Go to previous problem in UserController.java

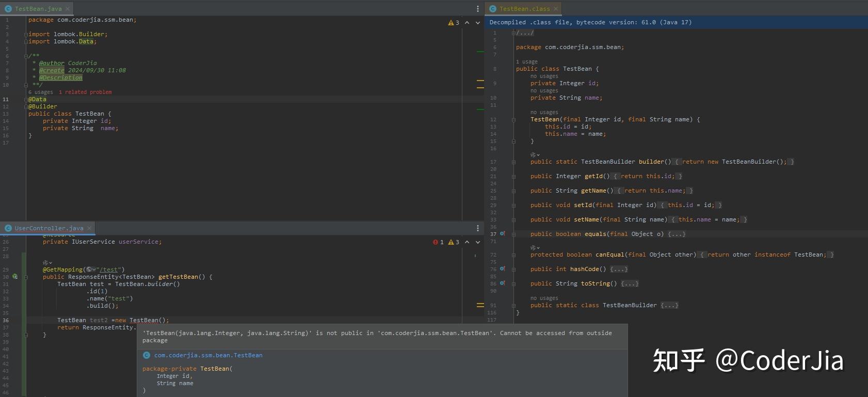pos(467,242)
